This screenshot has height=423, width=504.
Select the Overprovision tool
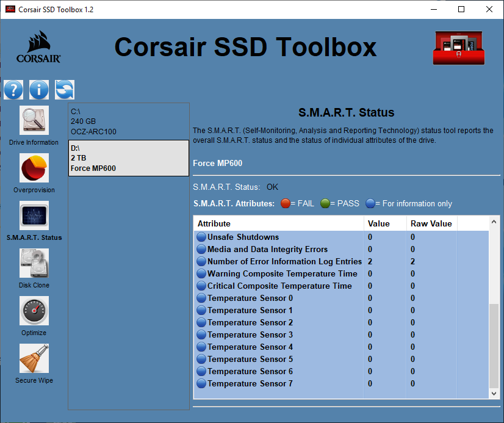pos(34,172)
